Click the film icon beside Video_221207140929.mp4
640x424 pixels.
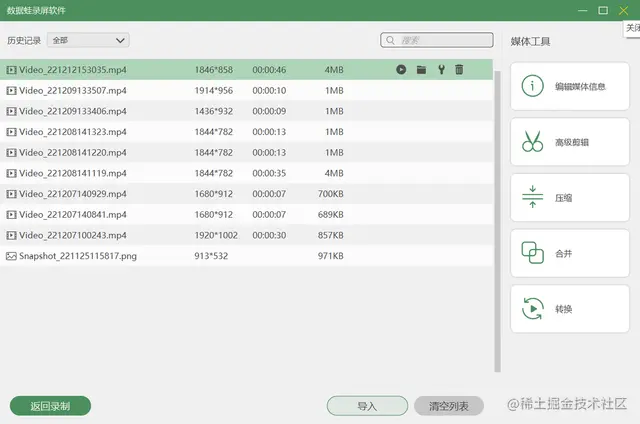(x=11, y=194)
